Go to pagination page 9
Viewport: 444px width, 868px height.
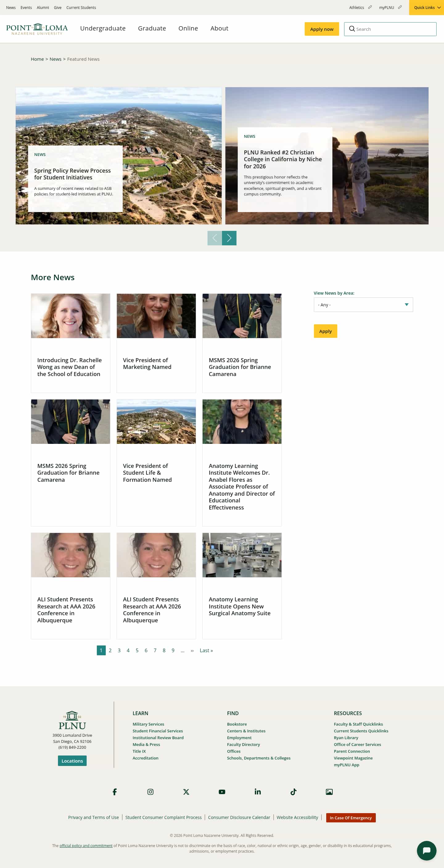pos(173,650)
